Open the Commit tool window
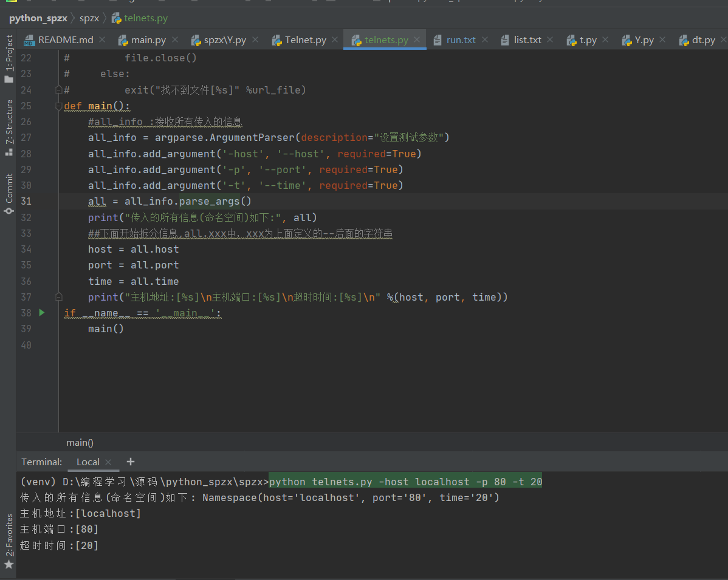728x580 pixels. pos(9,194)
